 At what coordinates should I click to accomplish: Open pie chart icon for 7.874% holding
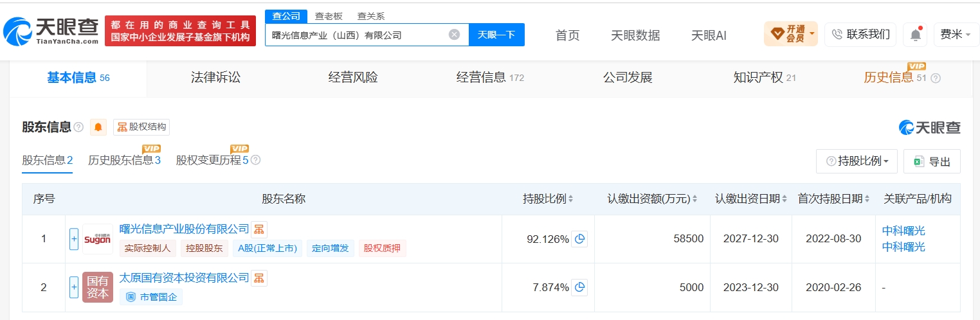click(580, 287)
